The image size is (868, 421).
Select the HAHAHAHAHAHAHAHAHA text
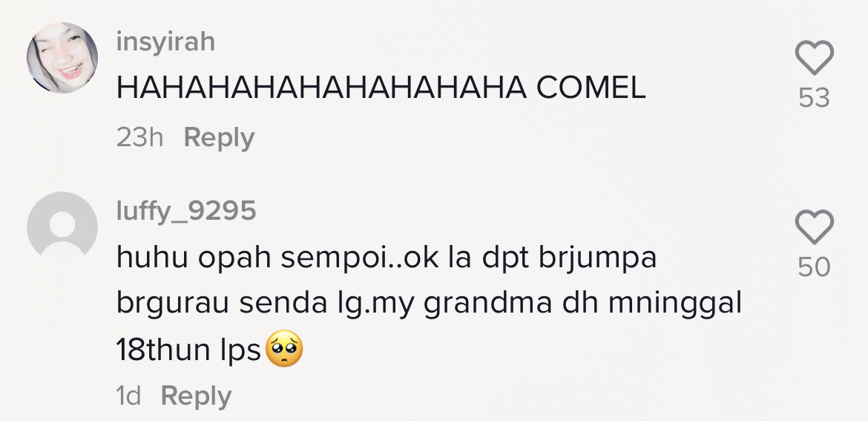click(320, 89)
